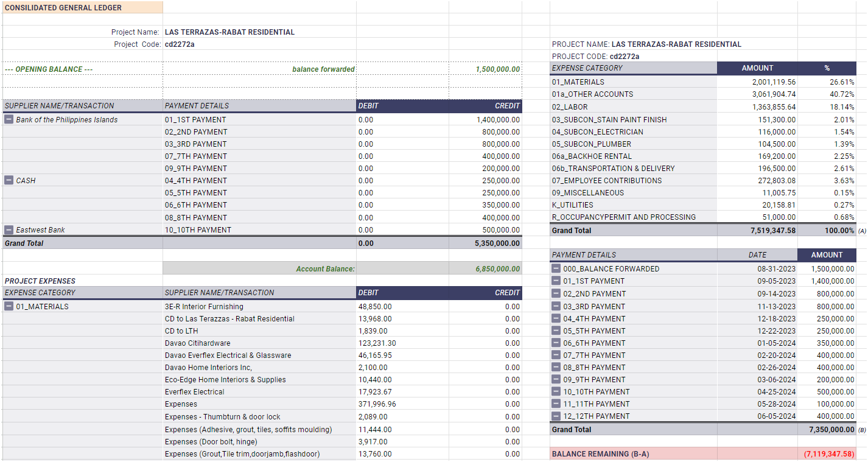This screenshot has width=868, height=462.
Task: Collapse the 000_BALANCE FORWARDED row
Action: pyautogui.click(x=556, y=268)
